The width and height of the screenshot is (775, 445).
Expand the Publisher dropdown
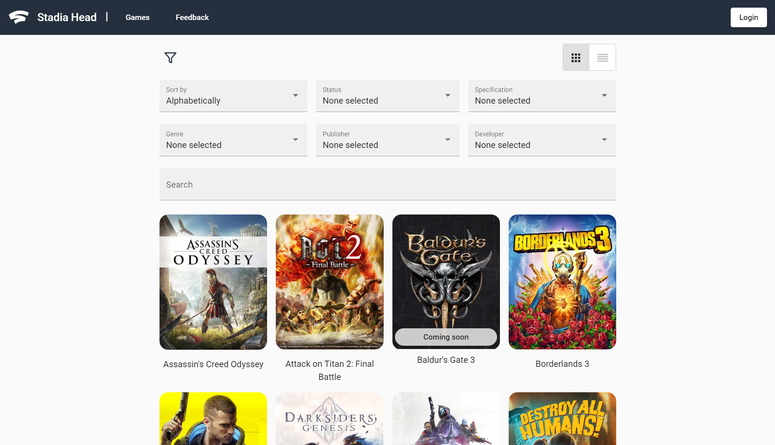click(x=388, y=140)
